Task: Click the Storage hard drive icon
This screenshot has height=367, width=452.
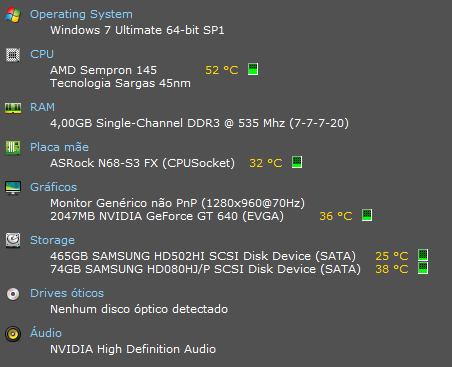Action: point(13,240)
